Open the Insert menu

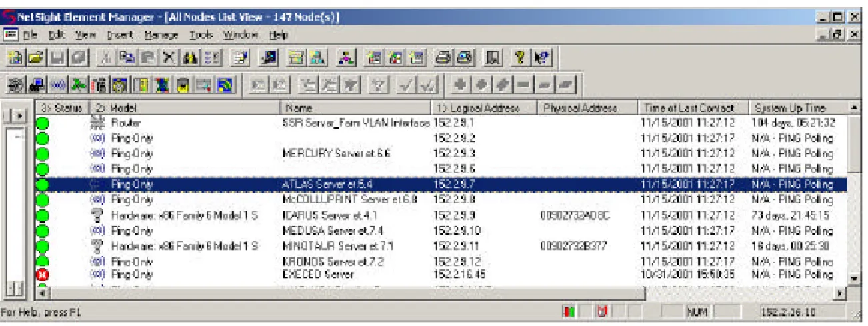(x=121, y=35)
